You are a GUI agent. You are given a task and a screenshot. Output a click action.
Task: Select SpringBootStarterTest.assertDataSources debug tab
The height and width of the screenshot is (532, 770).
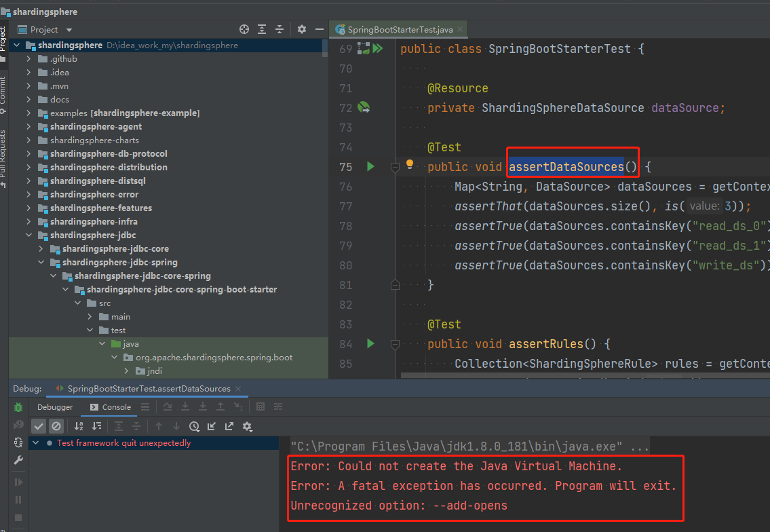[149, 389]
